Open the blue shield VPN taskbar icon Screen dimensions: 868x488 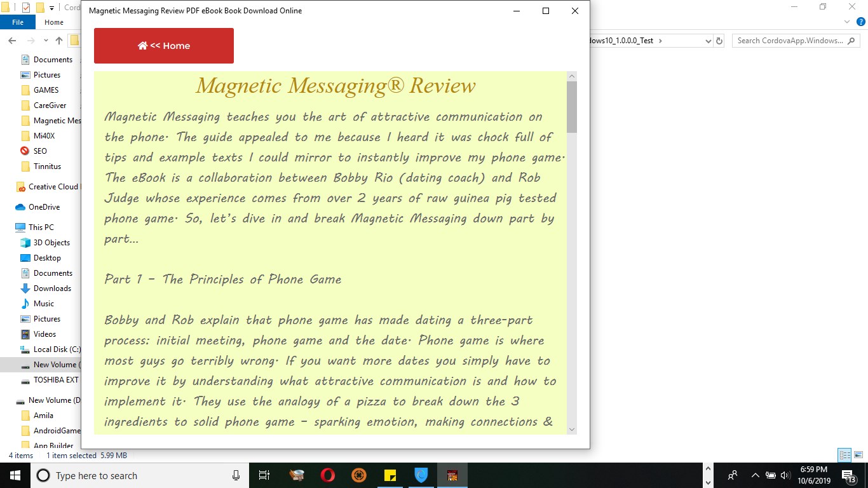(421, 475)
